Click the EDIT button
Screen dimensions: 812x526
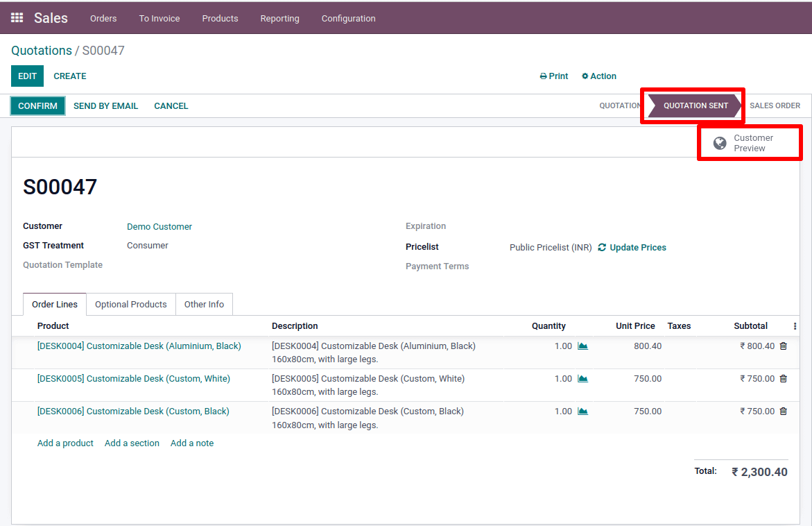28,76
